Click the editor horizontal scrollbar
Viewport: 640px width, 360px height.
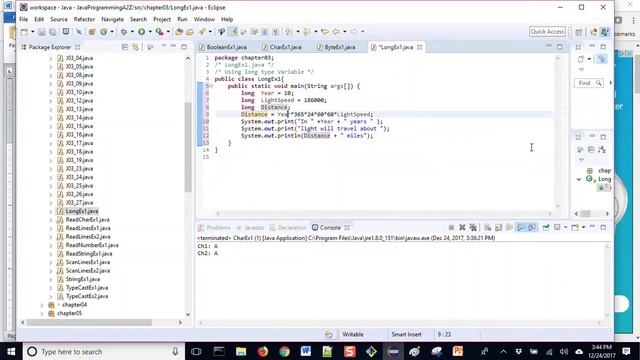(x=384, y=213)
